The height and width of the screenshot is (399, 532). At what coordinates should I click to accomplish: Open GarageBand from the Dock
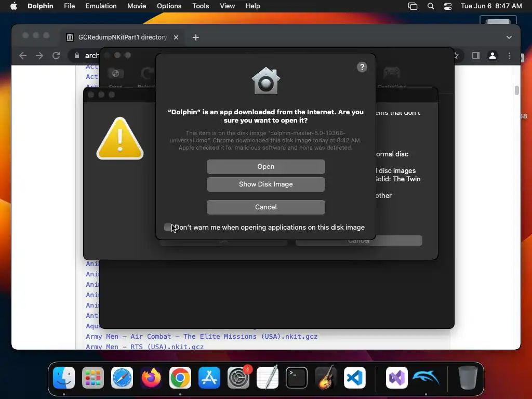[x=326, y=378]
